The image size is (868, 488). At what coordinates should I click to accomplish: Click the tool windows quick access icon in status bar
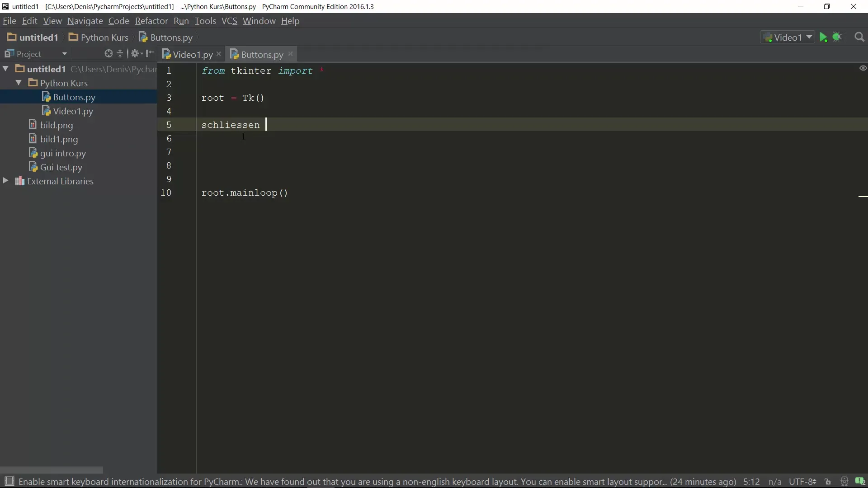click(9, 481)
